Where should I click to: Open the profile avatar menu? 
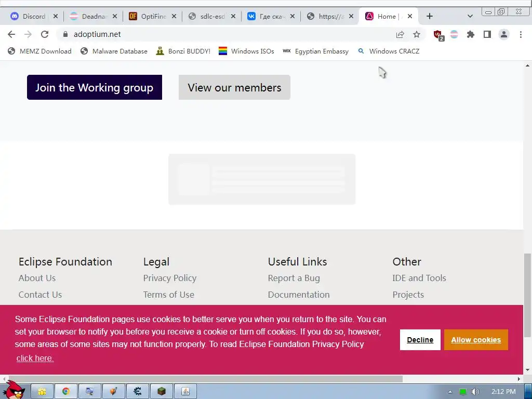coord(504,34)
